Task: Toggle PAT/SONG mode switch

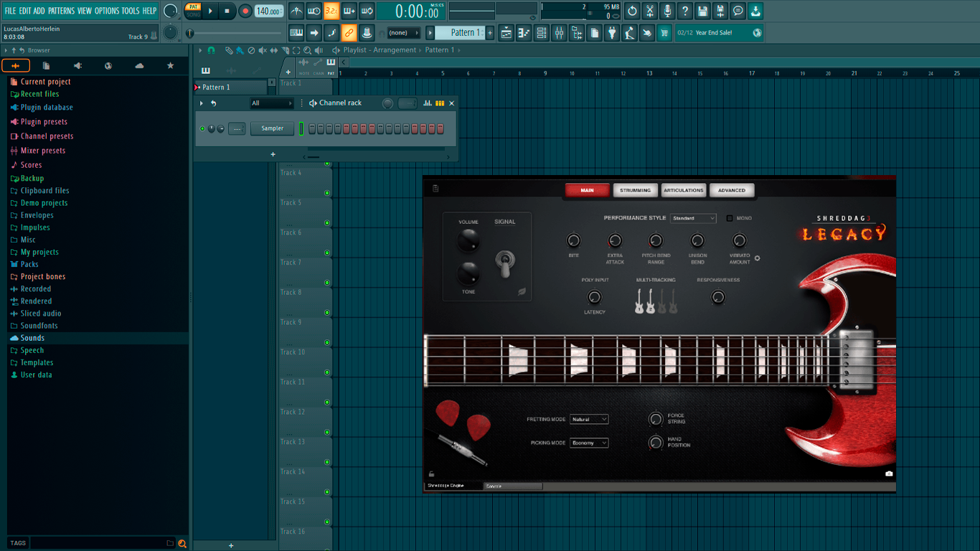Action: pos(193,11)
